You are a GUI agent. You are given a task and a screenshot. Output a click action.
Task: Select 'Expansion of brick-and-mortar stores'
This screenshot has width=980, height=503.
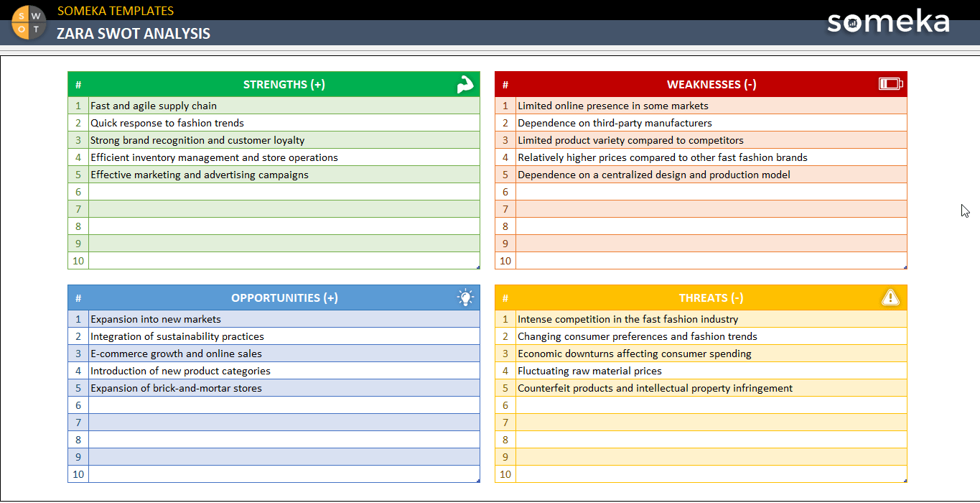click(x=284, y=388)
